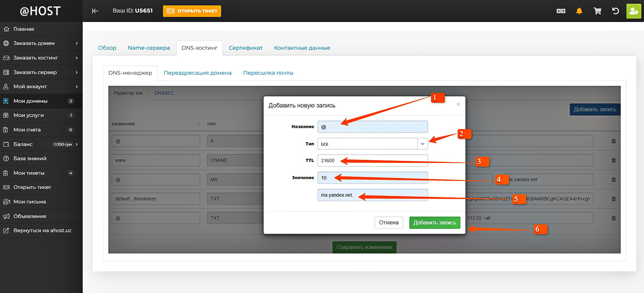
Task: Switch to the Обзор tab
Action: pos(107,48)
